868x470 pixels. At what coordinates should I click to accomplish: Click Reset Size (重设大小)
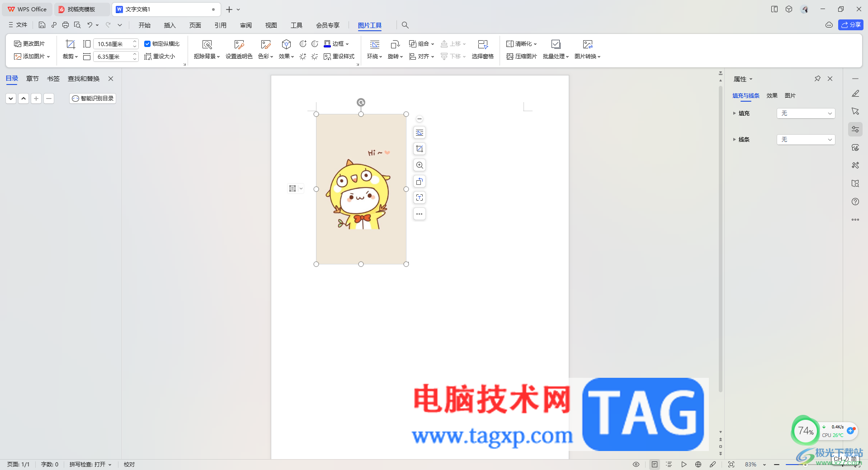tap(160, 56)
